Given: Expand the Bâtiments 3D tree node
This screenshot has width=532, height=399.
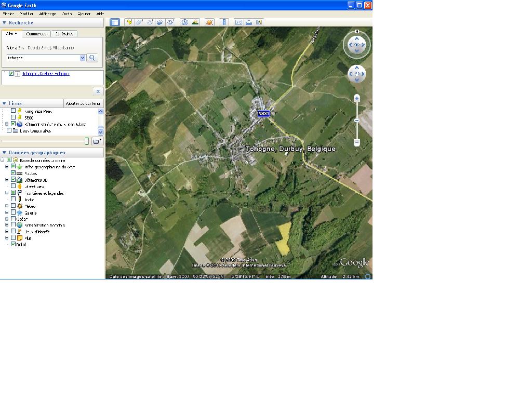Looking at the screenshot, I should coord(7,180).
